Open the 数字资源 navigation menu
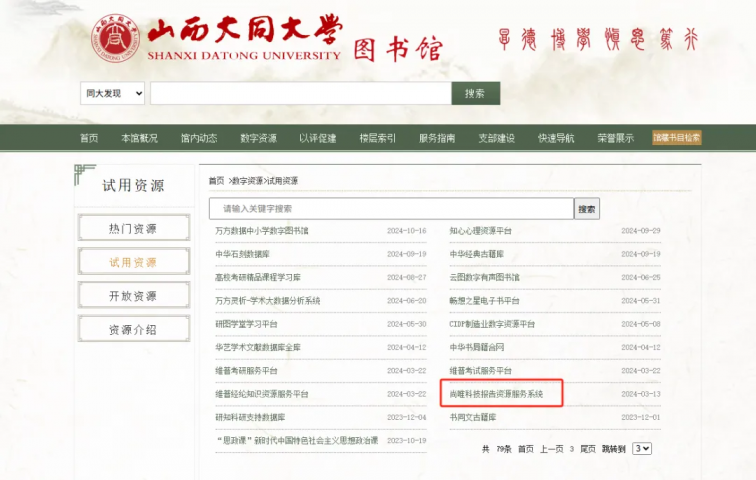 coord(258,138)
